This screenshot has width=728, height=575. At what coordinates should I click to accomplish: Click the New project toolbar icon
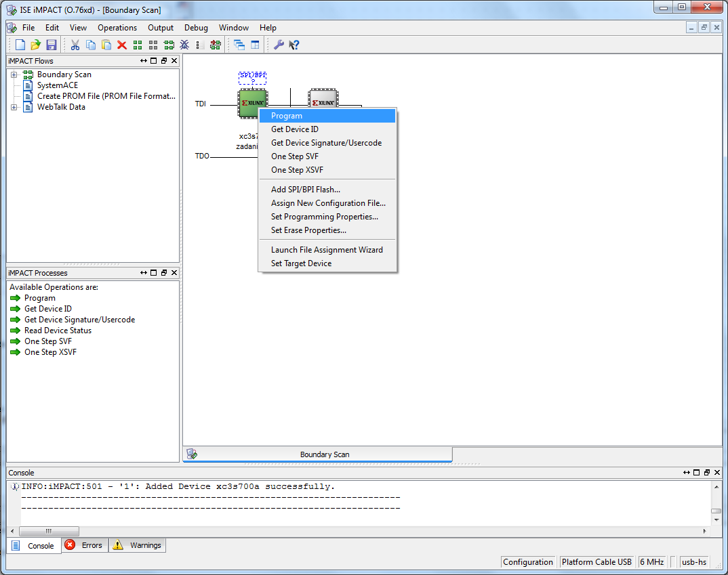pos(20,45)
